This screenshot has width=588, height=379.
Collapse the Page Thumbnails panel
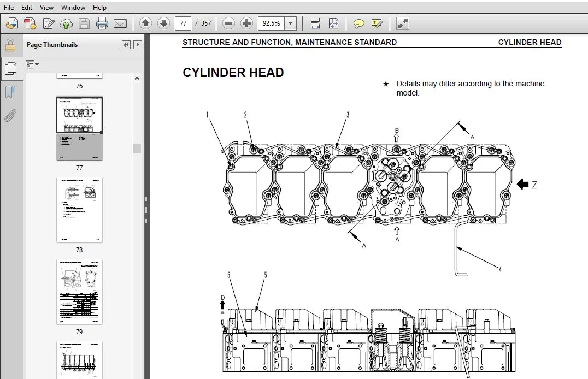click(126, 45)
